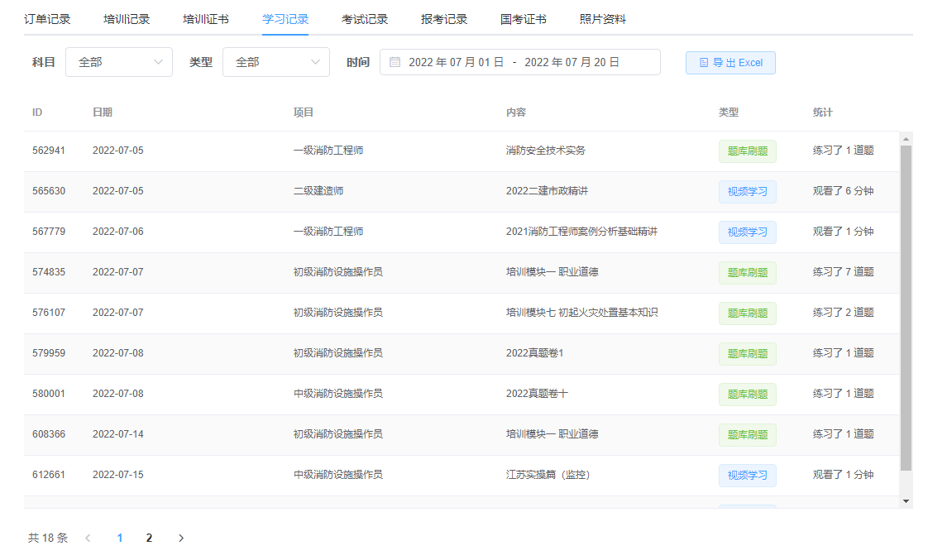Viewport: 928px width, 560px height.
Task: Expand the 类型 dropdown selector
Action: [275, 62]
